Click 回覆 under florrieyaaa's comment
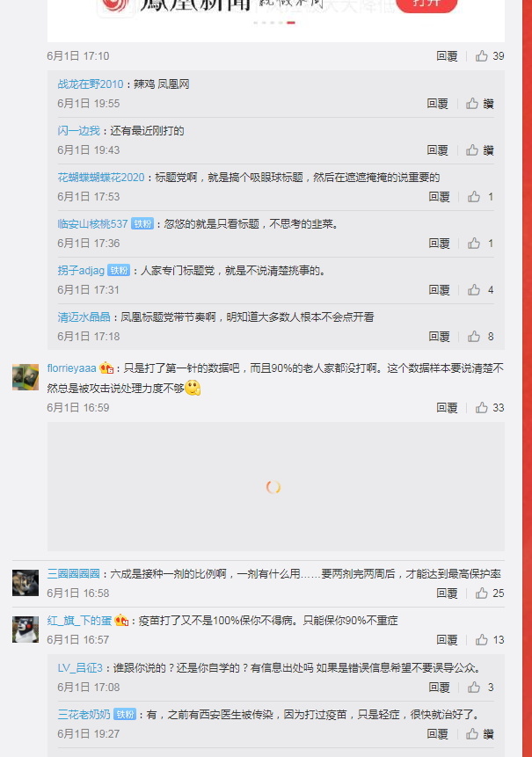 click(x=447, y=408)
